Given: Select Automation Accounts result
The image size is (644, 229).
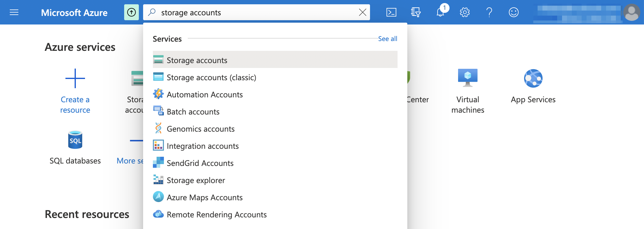Looking at the screenshot, I should (275, 94).
